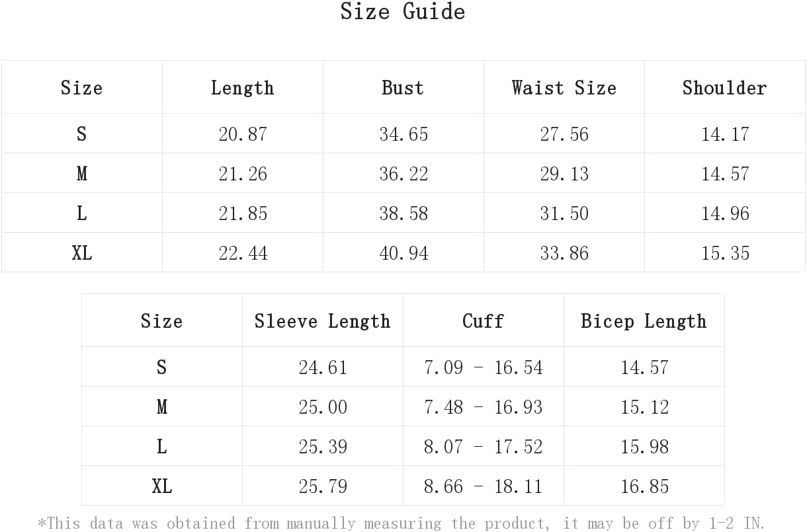
Task: Click the 31.50 waist value
Action: click(564, 213)
